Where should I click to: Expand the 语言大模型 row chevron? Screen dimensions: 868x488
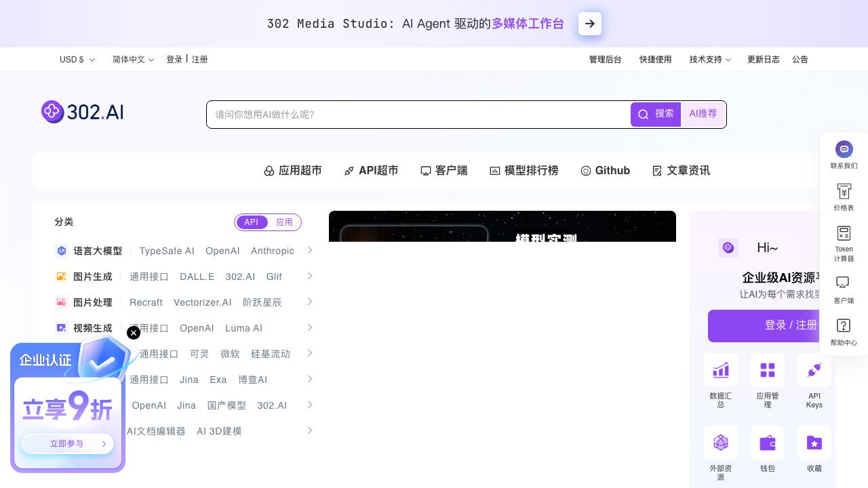click(310, 250)
